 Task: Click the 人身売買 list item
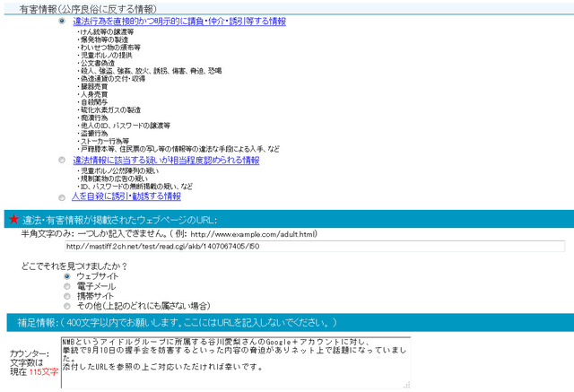(93, 94)
